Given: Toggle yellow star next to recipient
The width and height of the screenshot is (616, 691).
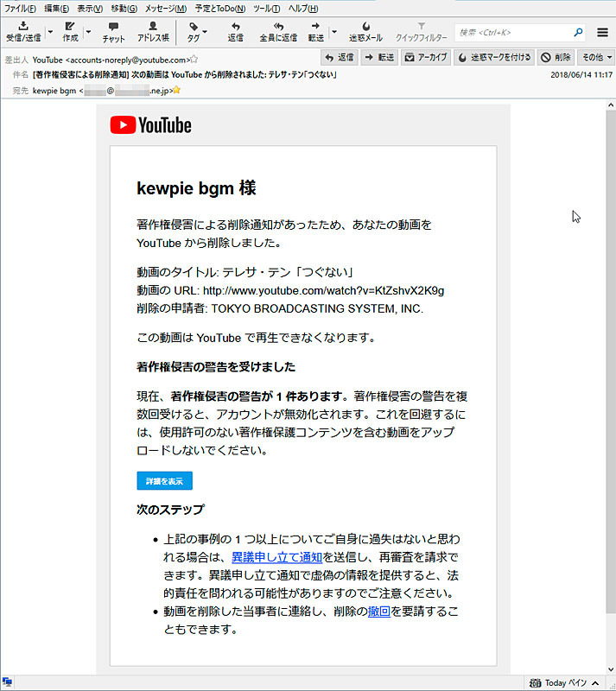Looking at the screenshot, I should coord(177,91).
